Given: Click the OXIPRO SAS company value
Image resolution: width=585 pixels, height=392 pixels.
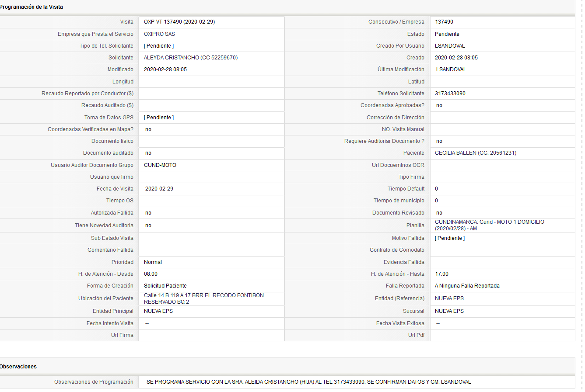Looking at the screenshot, I should [159, 34].
